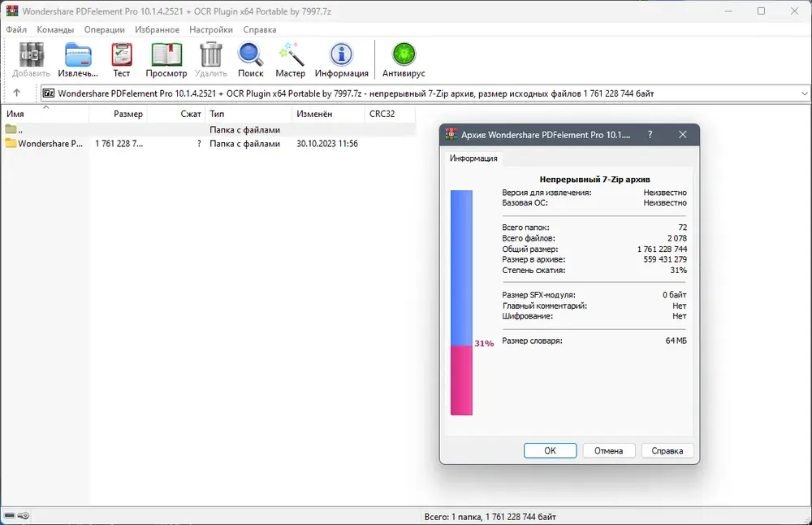Go up one folder level arrow
Viewport: 812px width, 525px height.
(x=16, y=93)
